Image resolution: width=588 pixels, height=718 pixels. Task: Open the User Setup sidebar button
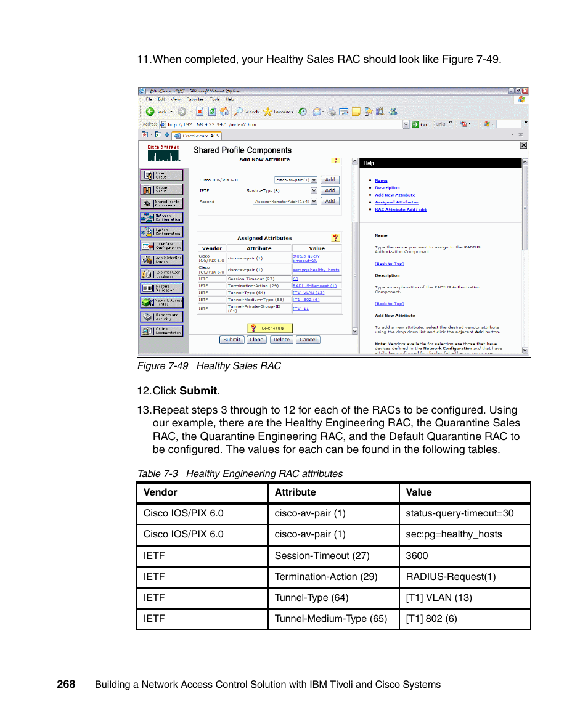point(161,176)
